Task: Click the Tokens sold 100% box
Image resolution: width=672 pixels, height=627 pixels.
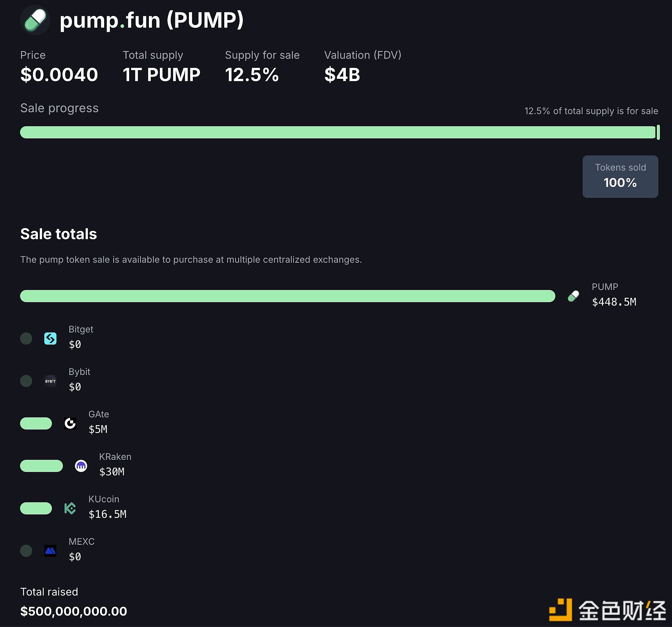Action: coord(620,176)
